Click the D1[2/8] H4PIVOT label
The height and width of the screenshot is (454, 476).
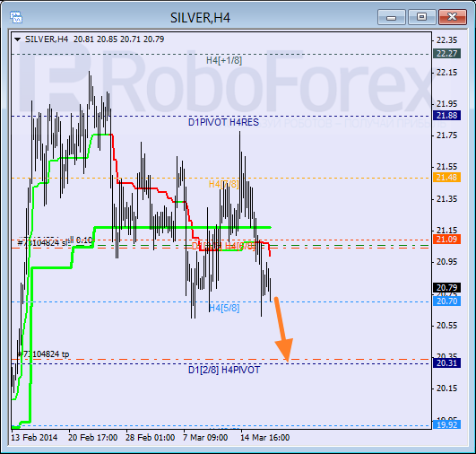[224, 370]
